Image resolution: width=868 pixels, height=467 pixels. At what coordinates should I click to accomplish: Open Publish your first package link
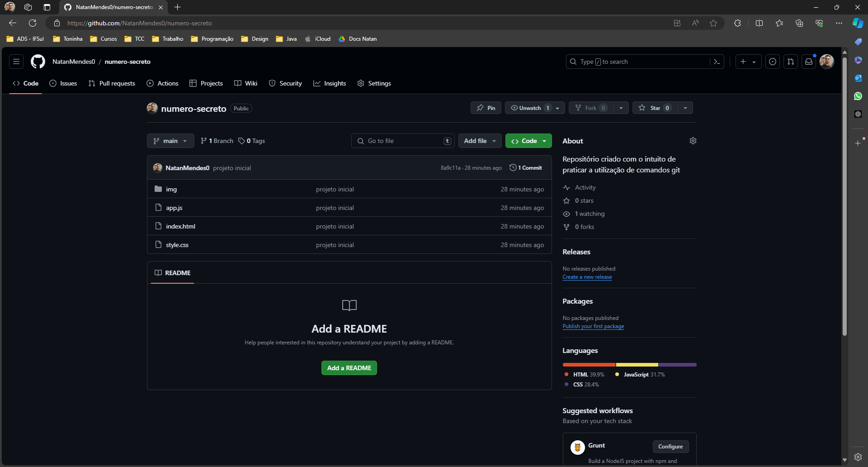pyautogui.click(x=593, y=326)
